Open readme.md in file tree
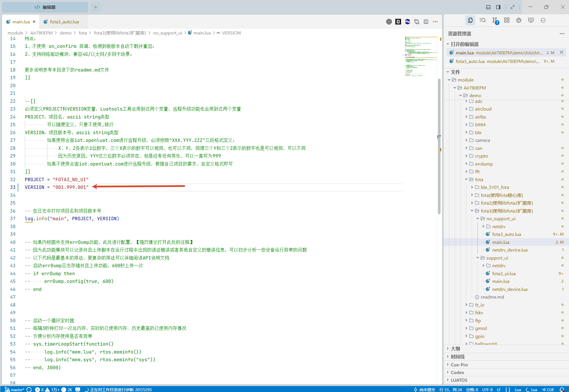Viewport: 569px width, 392px height. (x=492, y=297)
